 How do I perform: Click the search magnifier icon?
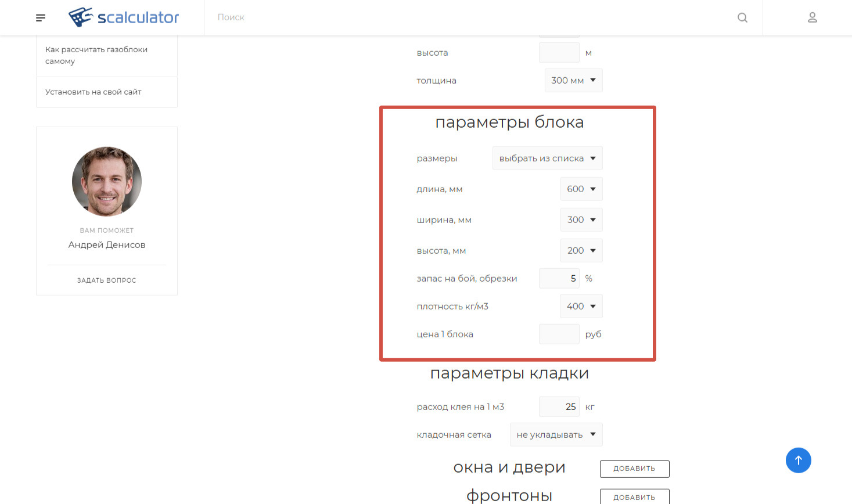742,17
